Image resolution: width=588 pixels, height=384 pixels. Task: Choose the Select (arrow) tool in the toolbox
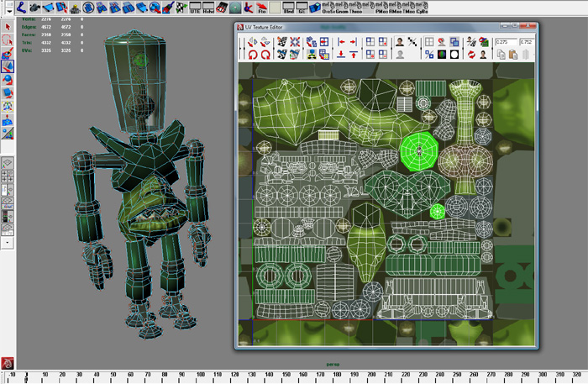tap(8, 27)
